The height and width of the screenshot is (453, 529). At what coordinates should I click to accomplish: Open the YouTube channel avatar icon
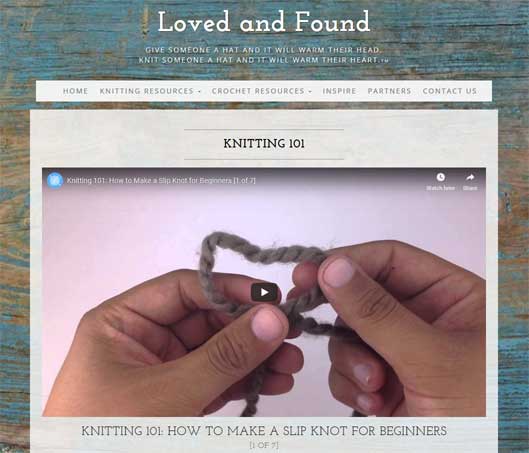click(x=55, y=180)
